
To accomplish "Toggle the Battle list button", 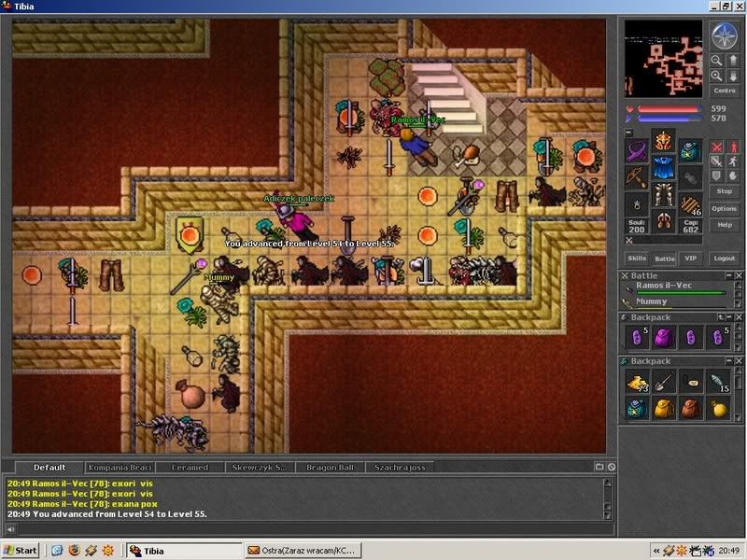I will coord(665,259).
